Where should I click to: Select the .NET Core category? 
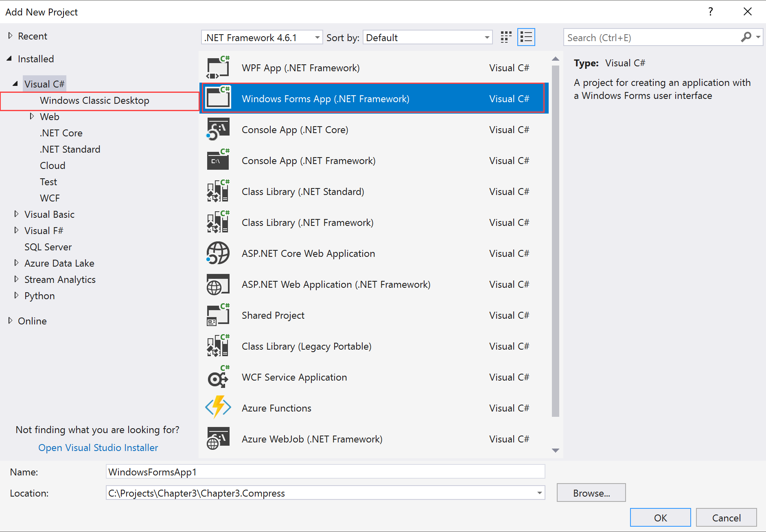tap(61, 133)
